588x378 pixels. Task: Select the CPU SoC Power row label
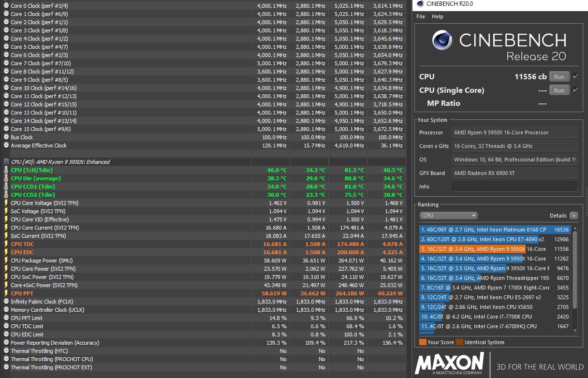[42, 277]
